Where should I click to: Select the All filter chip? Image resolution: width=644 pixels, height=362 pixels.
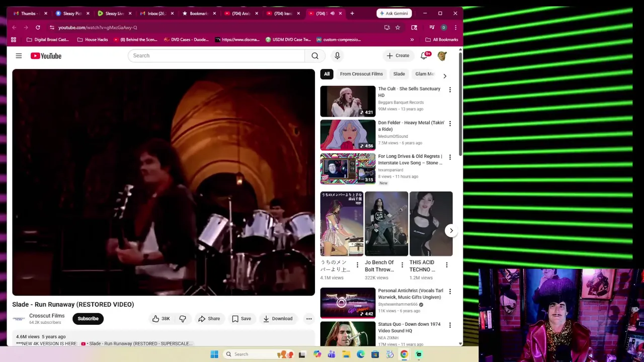327,74
